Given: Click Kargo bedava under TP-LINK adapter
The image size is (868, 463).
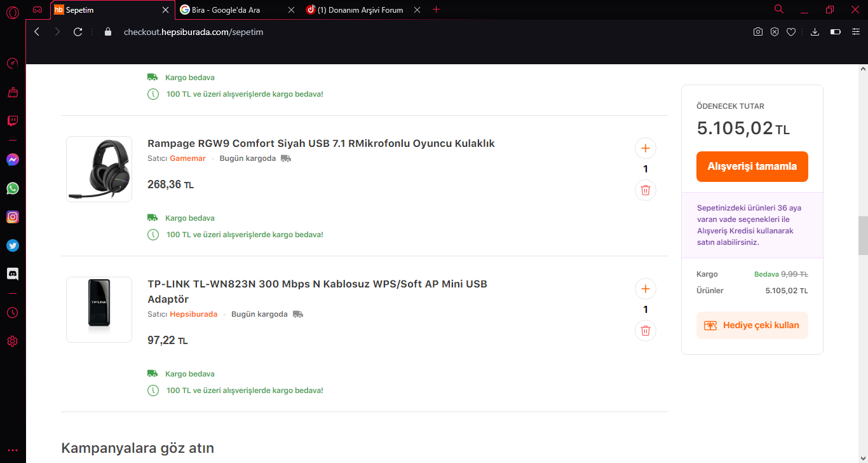Looking at the screenshot, I should [x=189, y=374].
